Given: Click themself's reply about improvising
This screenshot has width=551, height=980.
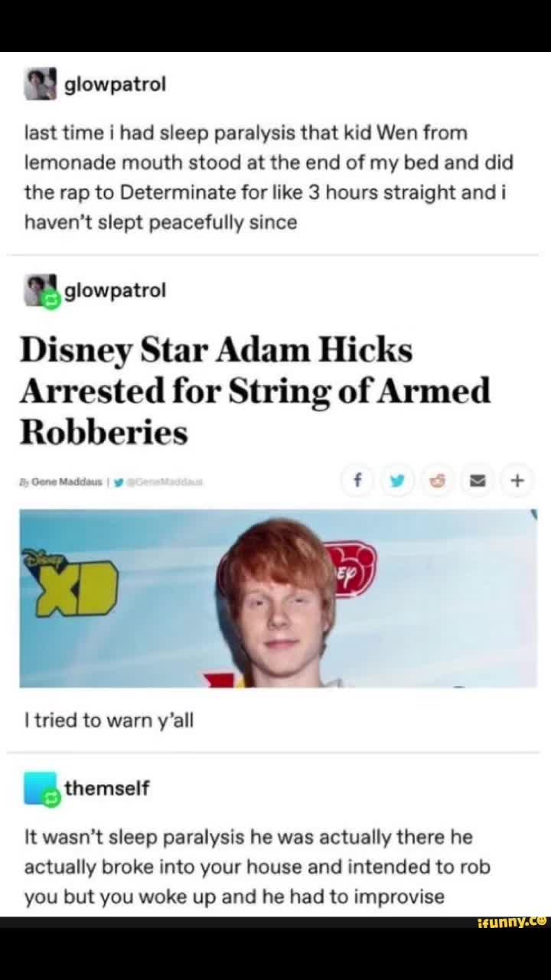Looking at the screenshot, I should point(257,867).
